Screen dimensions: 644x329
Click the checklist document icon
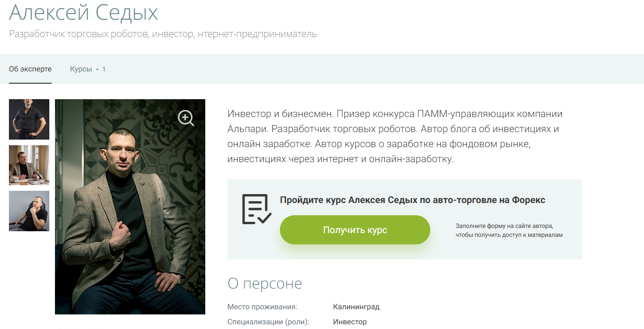point(256,209)
